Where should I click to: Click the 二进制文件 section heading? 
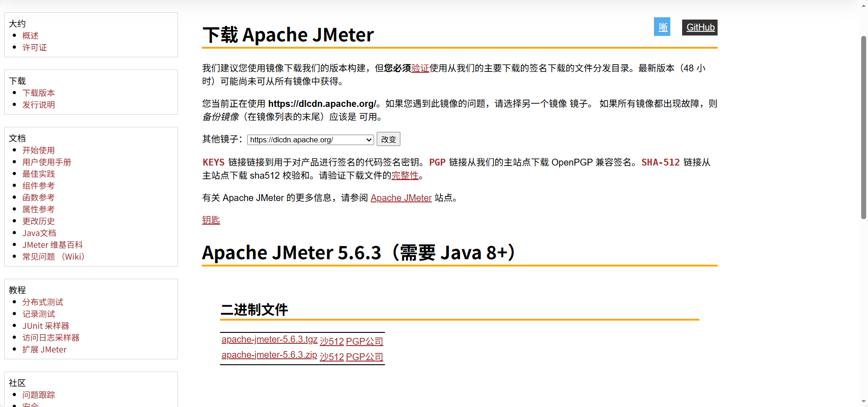click(x=254, y=310)
